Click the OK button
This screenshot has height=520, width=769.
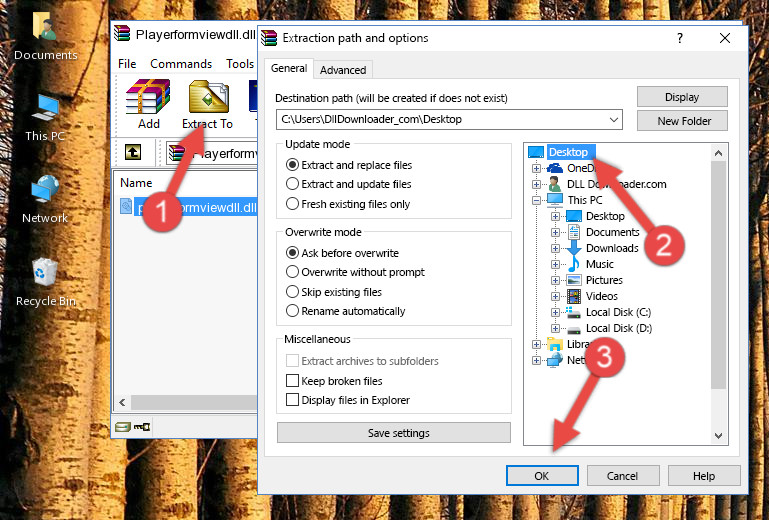coord(542,476)
